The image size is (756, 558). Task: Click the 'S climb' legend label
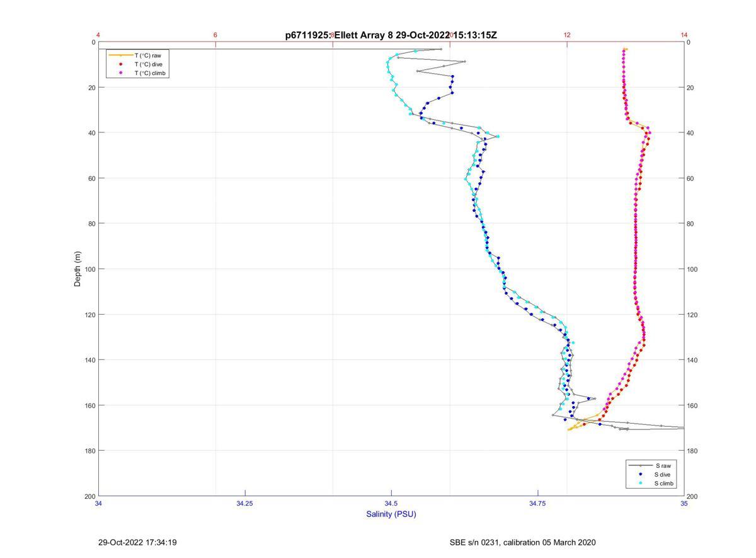(x=664, y=484)
